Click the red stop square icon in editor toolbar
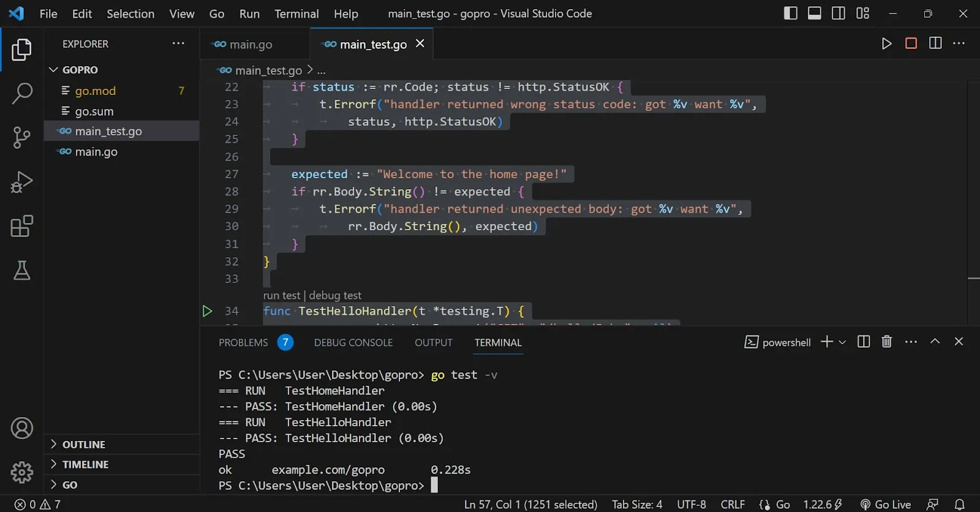Viewport: 980px width, 512px height. [x=911, y=43]
